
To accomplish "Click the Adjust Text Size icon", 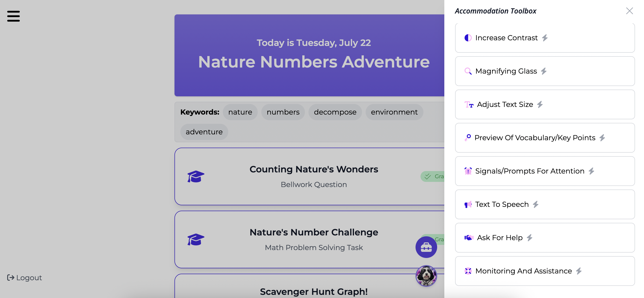I will [x=469, y=104].
